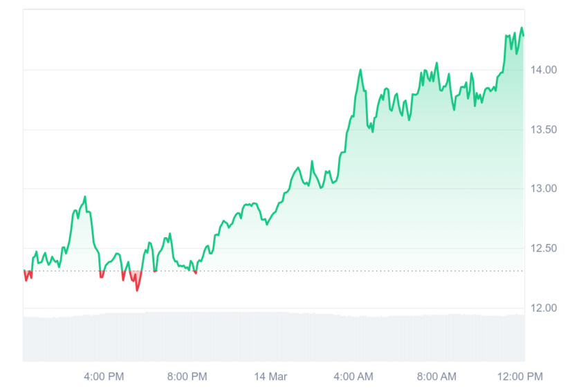Click the early peak just before 4:00 PM
The width and height of the screenshot is (588, 392).
pos(85,197)
